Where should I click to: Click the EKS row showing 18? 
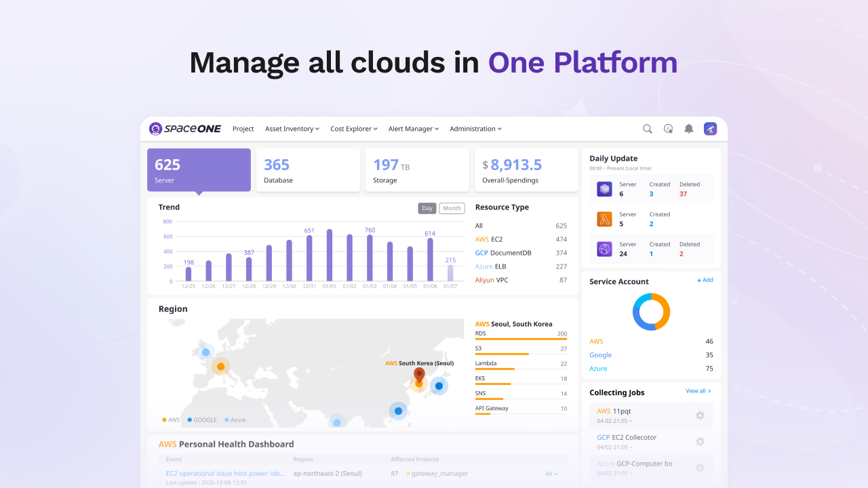521,380
